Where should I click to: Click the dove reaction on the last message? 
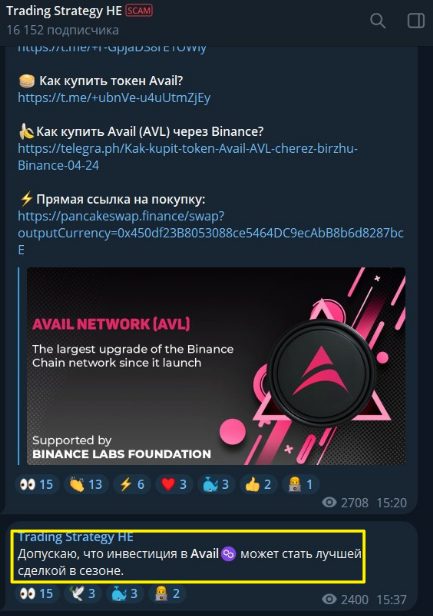click(82, 593)
